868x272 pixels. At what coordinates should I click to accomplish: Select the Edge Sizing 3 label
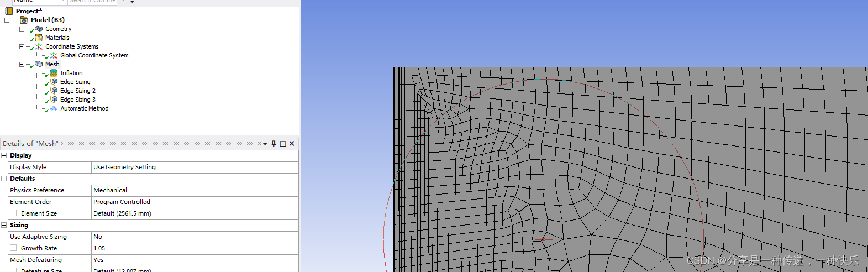coord(78,100)
